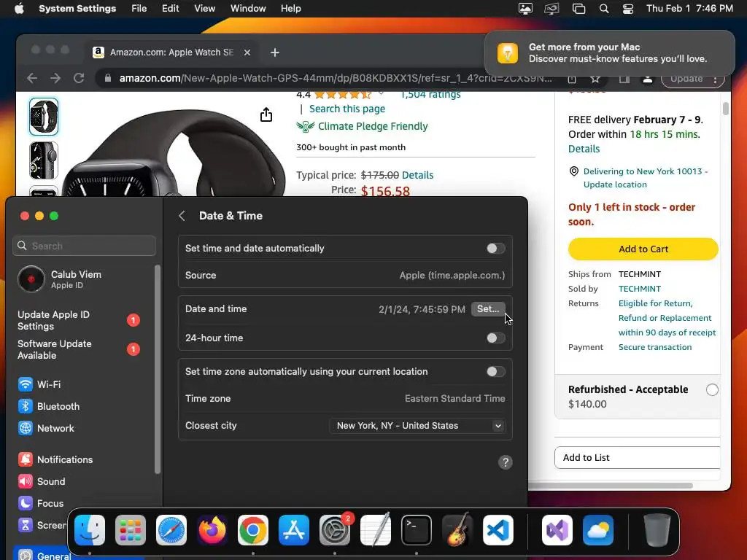Open the Window menu
Image resolution: width=747 pixels, height=560 pixels.
click(248, 9)
